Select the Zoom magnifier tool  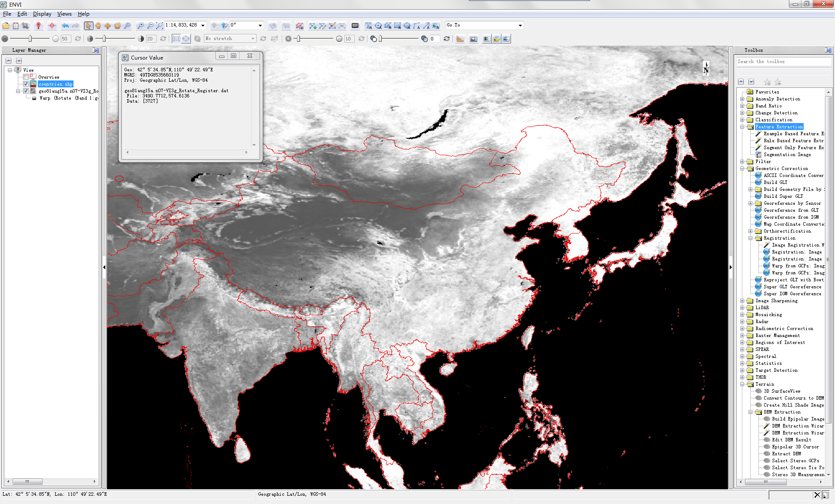pos(127,26)
